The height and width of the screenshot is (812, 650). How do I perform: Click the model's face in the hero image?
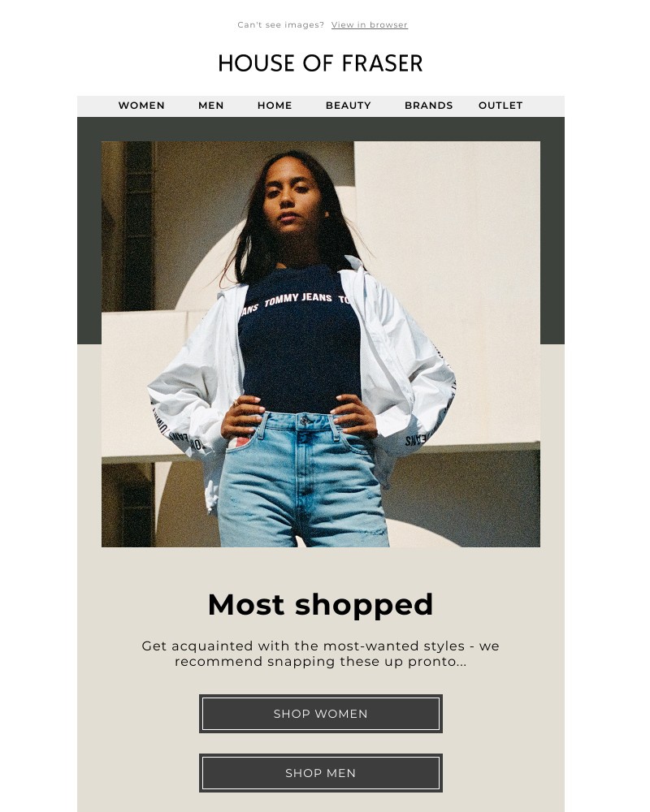292,196
